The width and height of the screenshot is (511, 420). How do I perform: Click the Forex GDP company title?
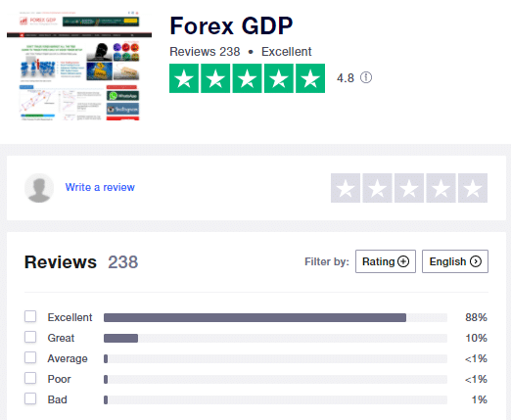click(231, 25)
